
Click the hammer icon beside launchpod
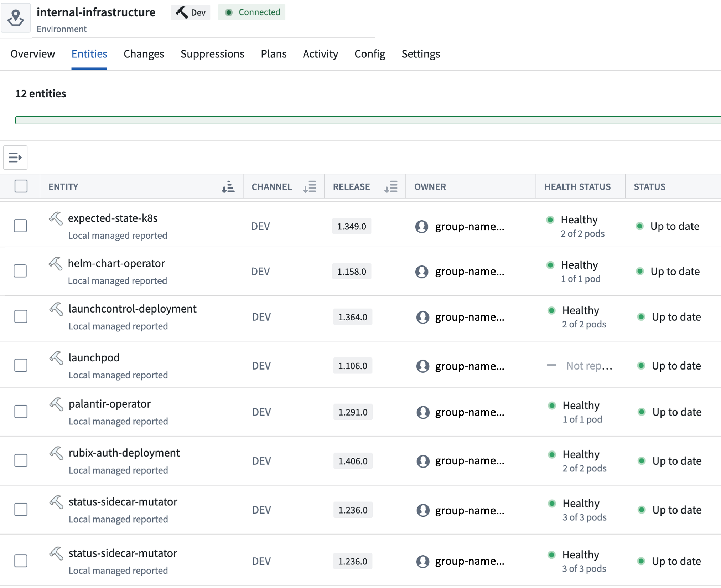click(56, 357)
